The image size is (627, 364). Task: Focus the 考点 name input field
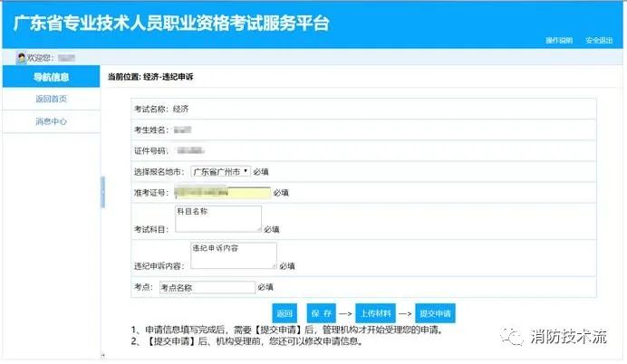(x=207, y=288)
